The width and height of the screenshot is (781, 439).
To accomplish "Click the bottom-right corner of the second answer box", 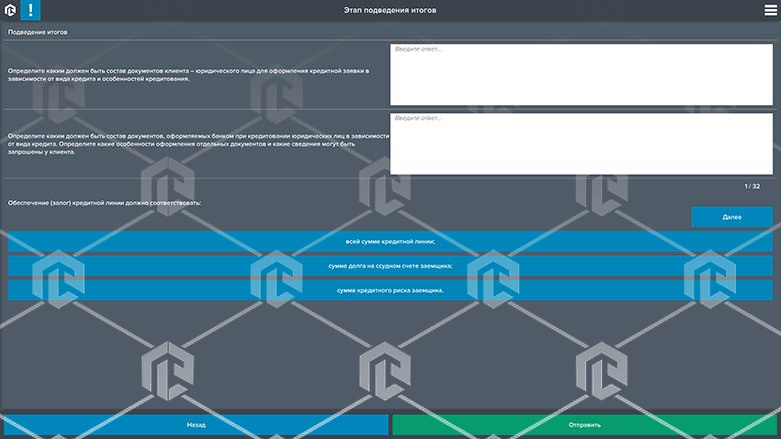I will (x=769, y=172).
